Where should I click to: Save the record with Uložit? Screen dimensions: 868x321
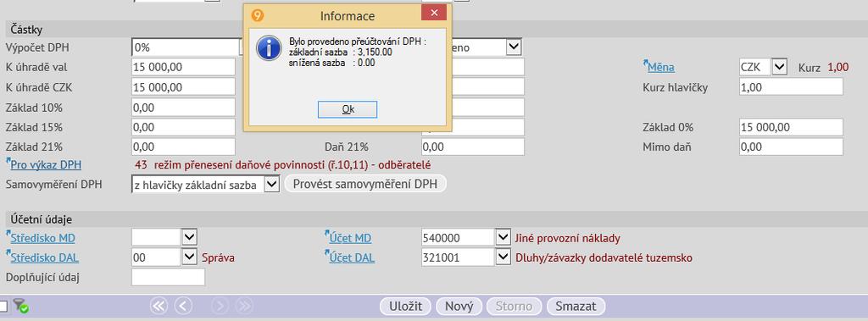pyautogui.click(x=406, y=306)
